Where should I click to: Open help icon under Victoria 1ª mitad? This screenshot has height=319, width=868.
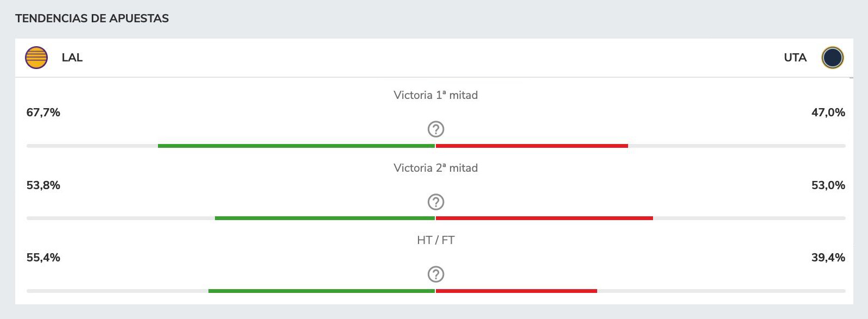(x=436, y=129)
